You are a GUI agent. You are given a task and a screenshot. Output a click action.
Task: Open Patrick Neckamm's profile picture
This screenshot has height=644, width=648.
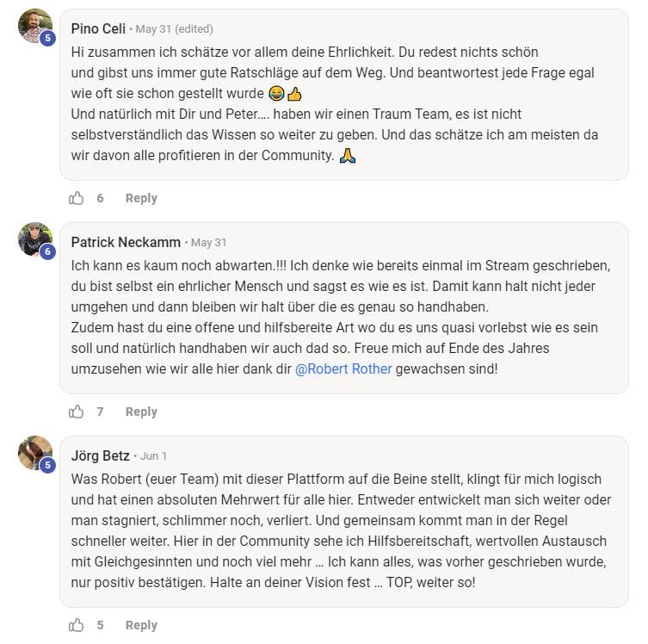(34, 239)
